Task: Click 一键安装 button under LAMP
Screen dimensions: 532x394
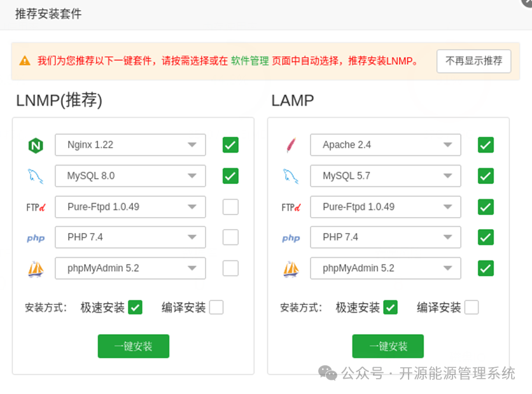Action: pos(388,346)
